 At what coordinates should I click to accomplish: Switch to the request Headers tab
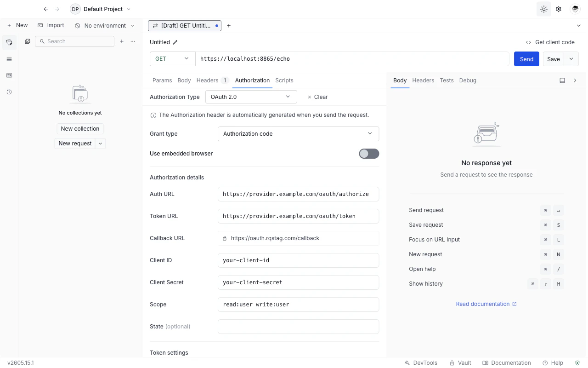point(212,80)
